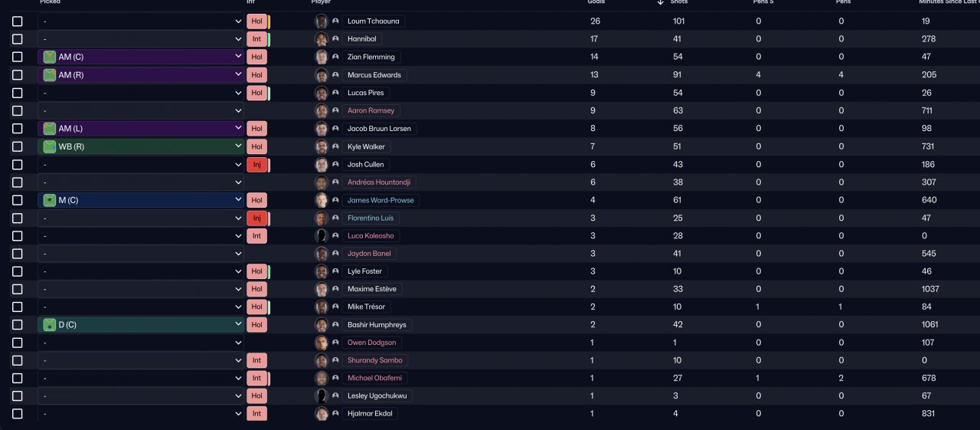Click the goals value for Lyle Foster
This screenshot has width=980, height=430.
593,271
